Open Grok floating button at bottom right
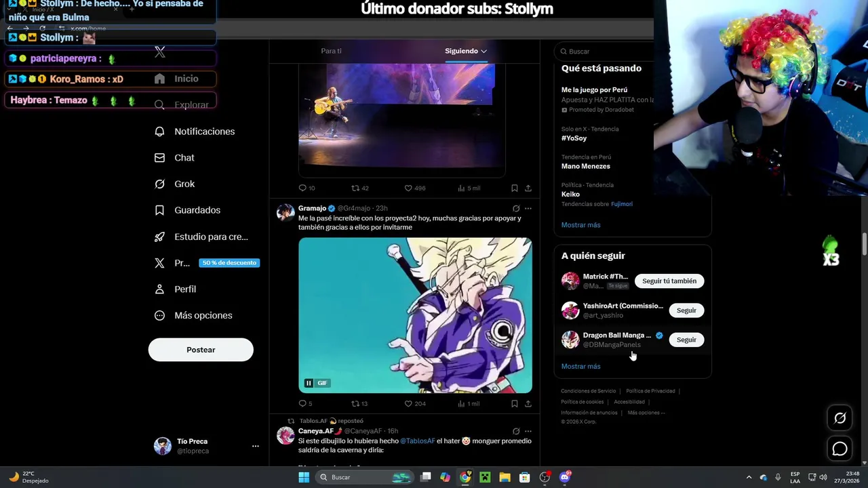This screenshot has width=868, height=488. (x=840, y=418)
